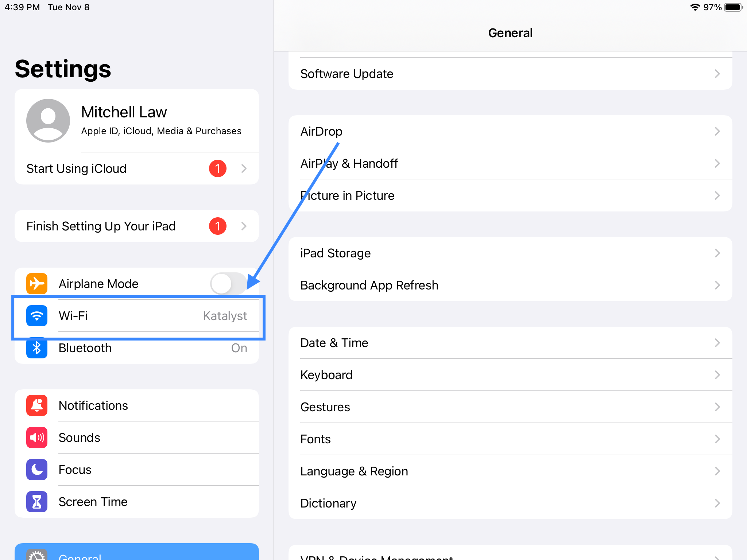
Task: Tap the blue Wi-Fi icon
Action: pyautogui.click(x=37, y=316)
